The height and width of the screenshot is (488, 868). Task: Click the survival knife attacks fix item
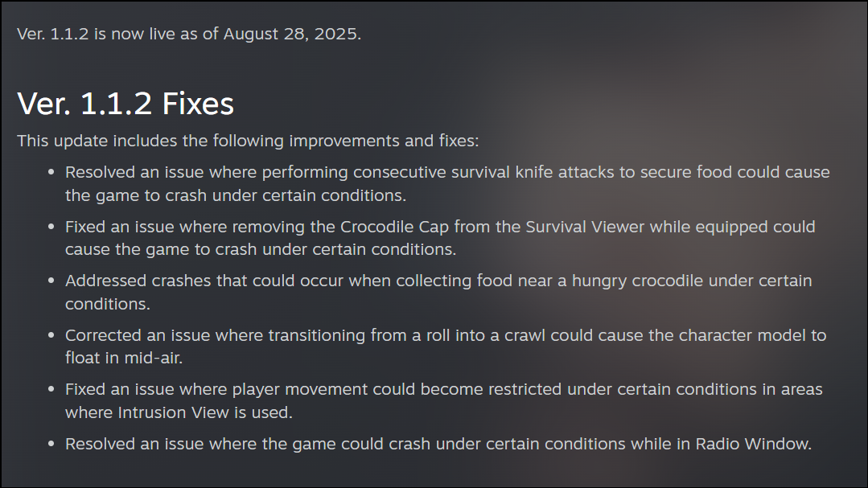coord(447,183)
